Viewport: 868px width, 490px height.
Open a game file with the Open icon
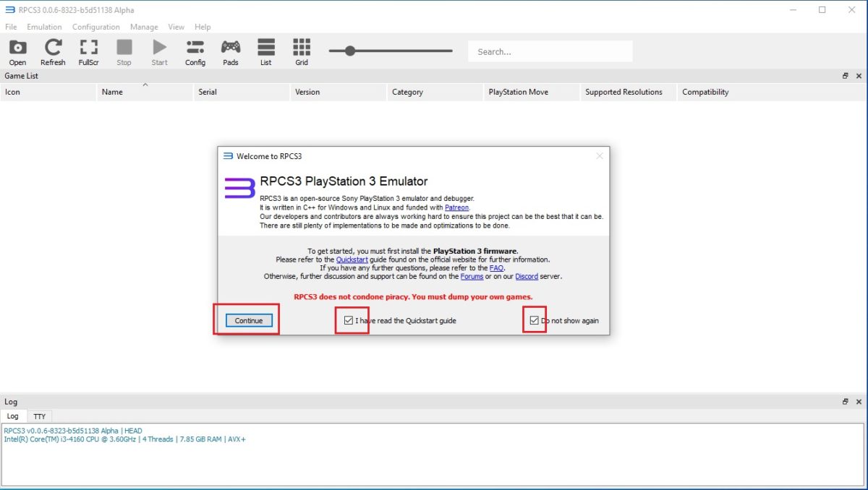point(17,51)
